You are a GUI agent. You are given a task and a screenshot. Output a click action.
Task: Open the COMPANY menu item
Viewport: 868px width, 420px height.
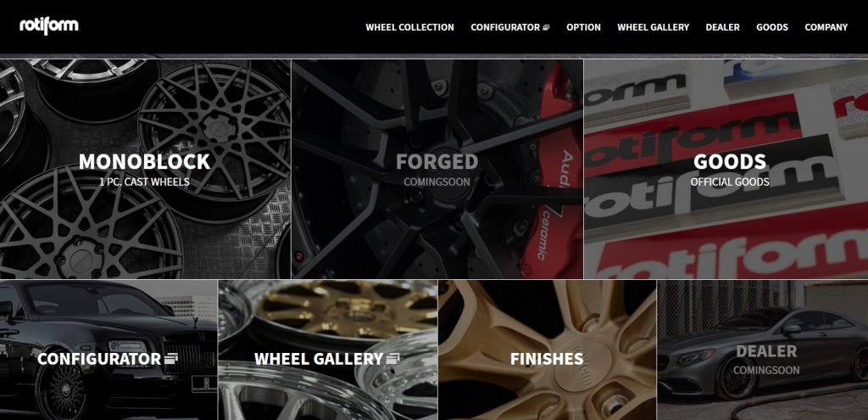pos(826,27)
